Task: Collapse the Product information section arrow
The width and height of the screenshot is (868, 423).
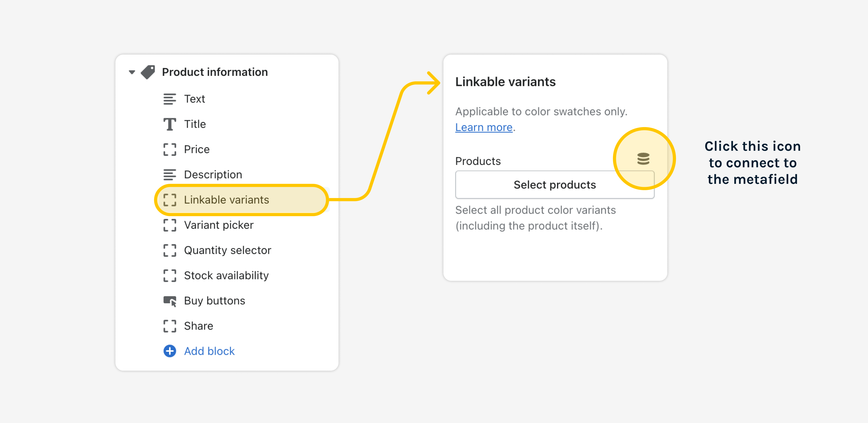Action: coord(132,72)
